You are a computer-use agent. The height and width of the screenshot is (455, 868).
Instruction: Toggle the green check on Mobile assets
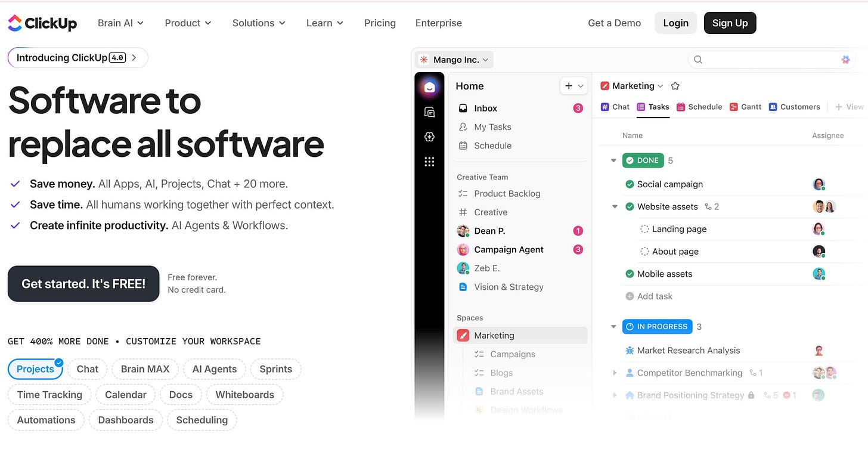[630, 274]
